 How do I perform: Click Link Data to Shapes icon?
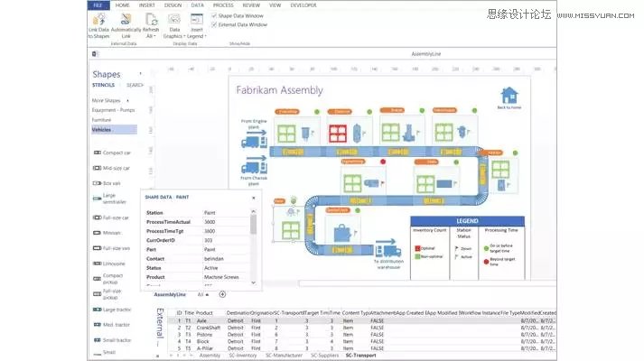(x=98, y=20)
